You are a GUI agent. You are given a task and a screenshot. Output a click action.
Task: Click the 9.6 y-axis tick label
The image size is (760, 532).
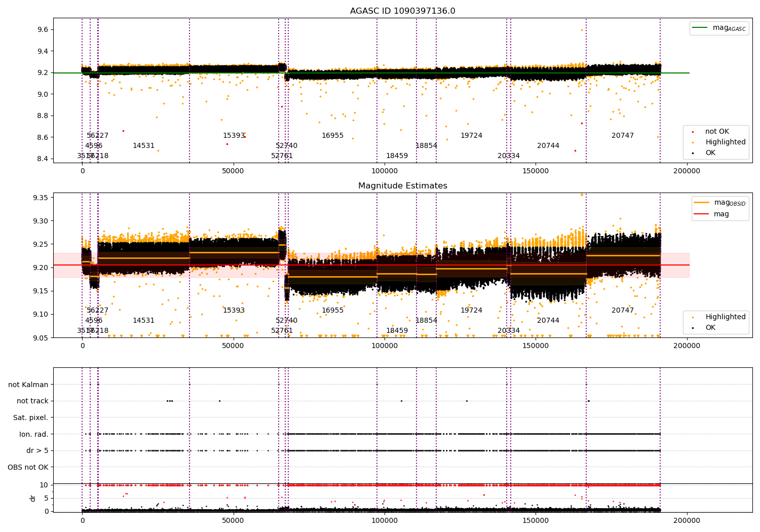click(x=43, y=30)
